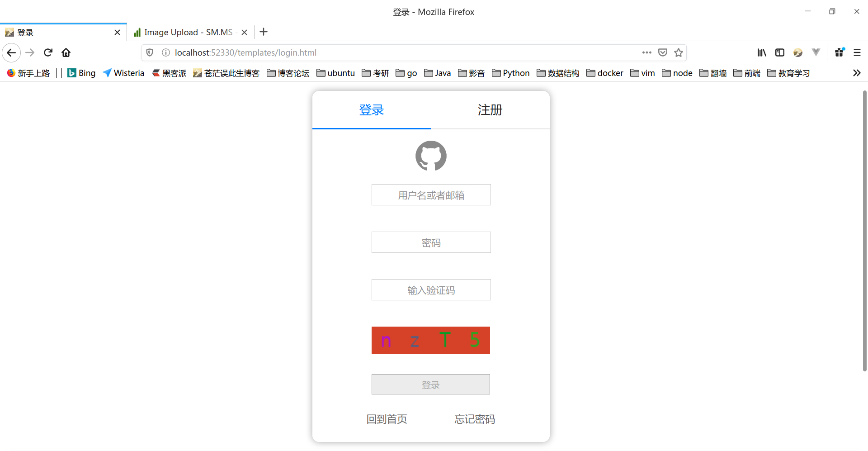The width and height of the screenshot is (868, 451).
Task: Open the What's New gift icon
Action: point(840,52)
